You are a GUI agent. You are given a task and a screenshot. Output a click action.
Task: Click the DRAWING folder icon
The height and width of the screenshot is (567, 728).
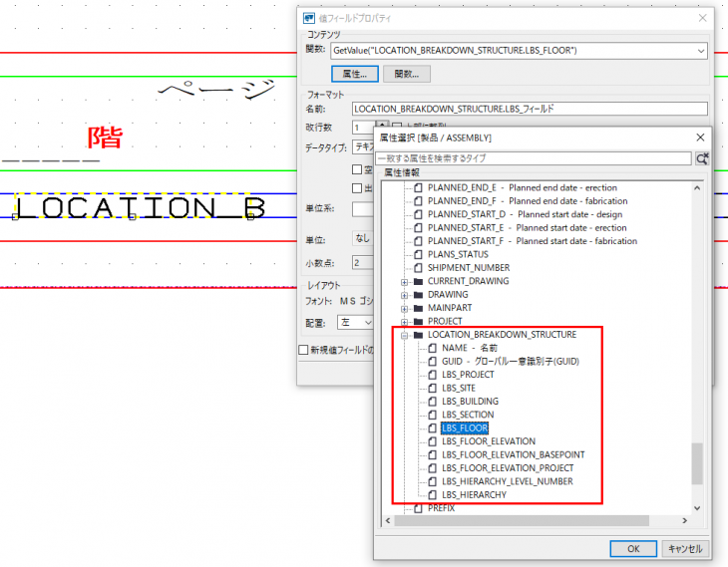coord(418,295)
